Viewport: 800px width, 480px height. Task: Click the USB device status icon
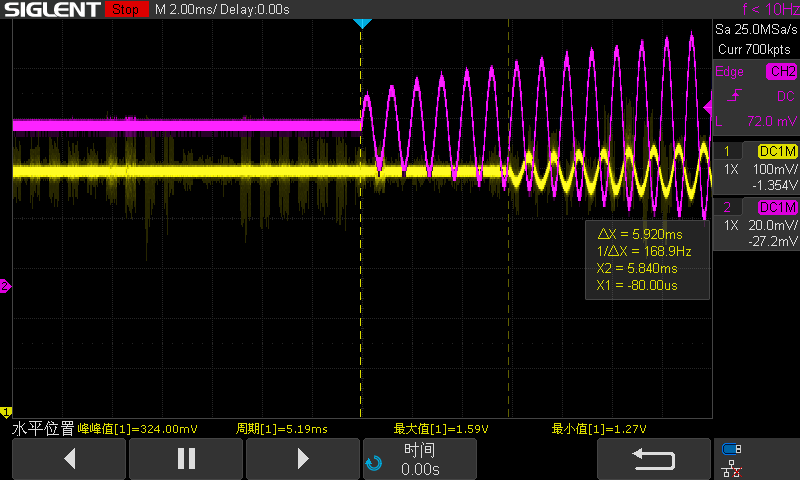coord(732,449)
